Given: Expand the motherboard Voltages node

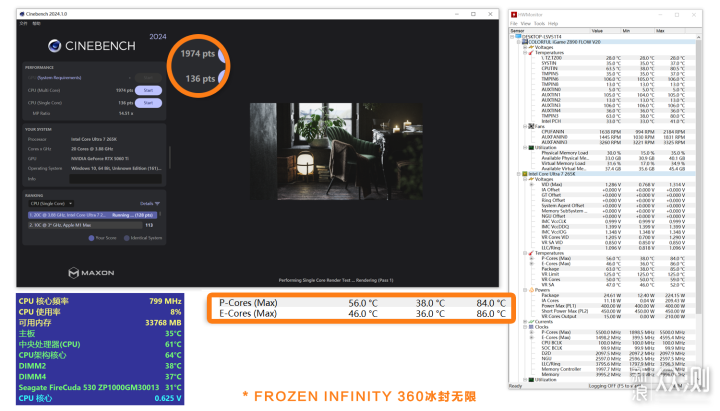Looking at the screenshot, I should 525,47.
